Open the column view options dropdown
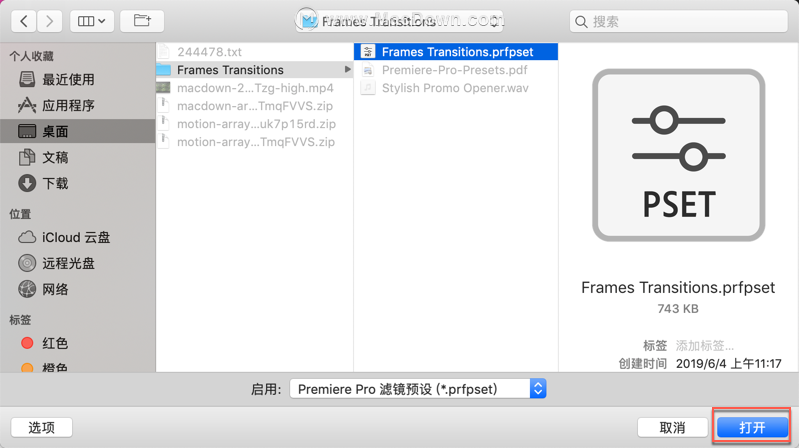Viewport: 799px width, 448px height. click(x=92, y=21)
